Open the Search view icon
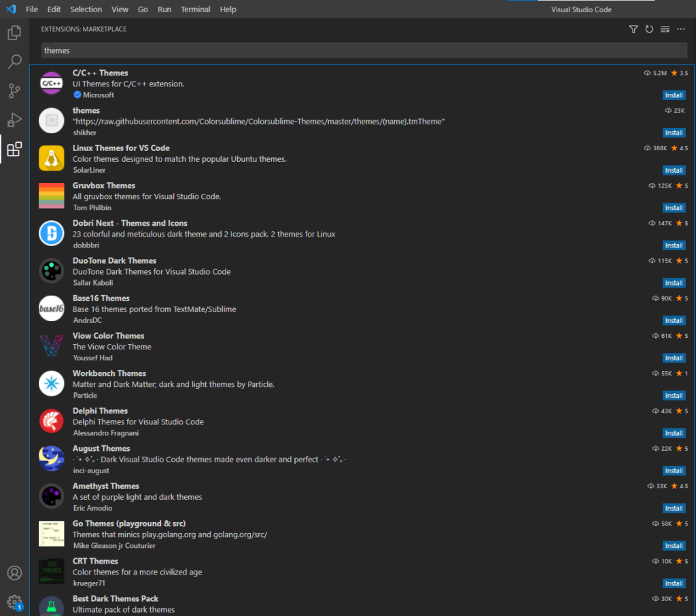This screenshot has height=616, width=696. pos(14,61)
